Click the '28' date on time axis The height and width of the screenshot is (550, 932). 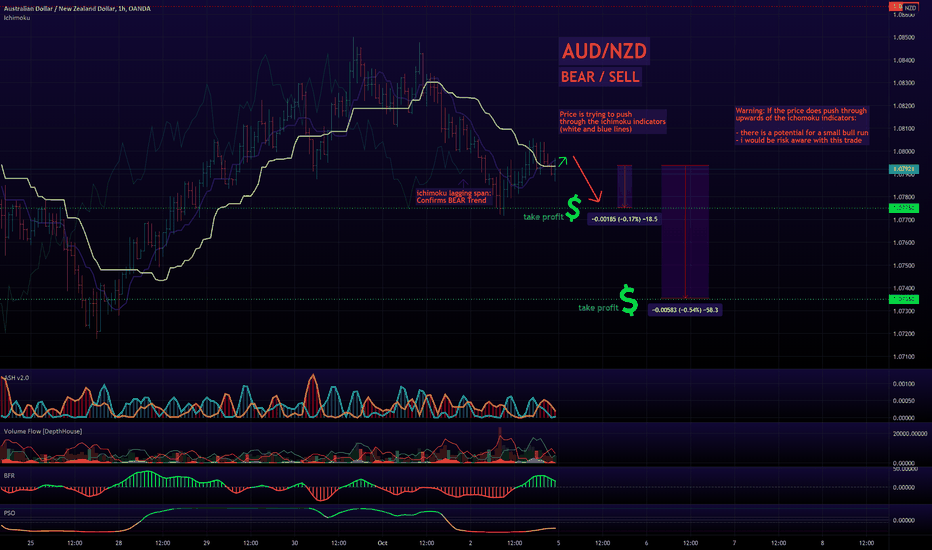click(x=119, y=543)
